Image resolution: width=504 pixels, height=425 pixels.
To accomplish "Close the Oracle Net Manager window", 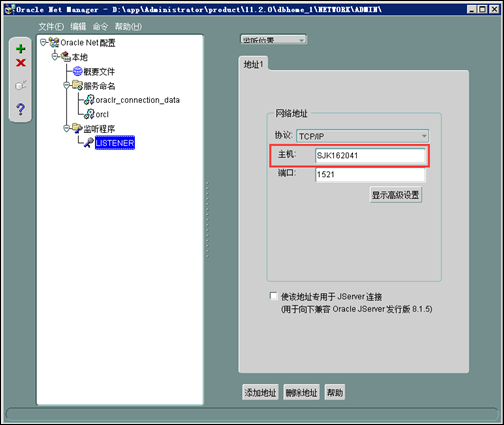I will pos(494,9).
